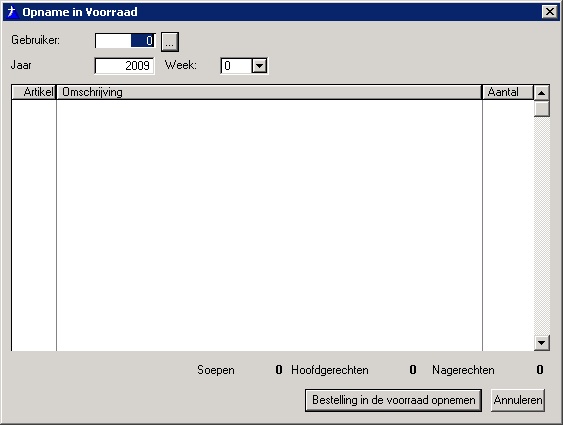Click the Opname in Voorraad title bar
The height and width of the screenshot is (425, 563).
click(x=280, y=12)
